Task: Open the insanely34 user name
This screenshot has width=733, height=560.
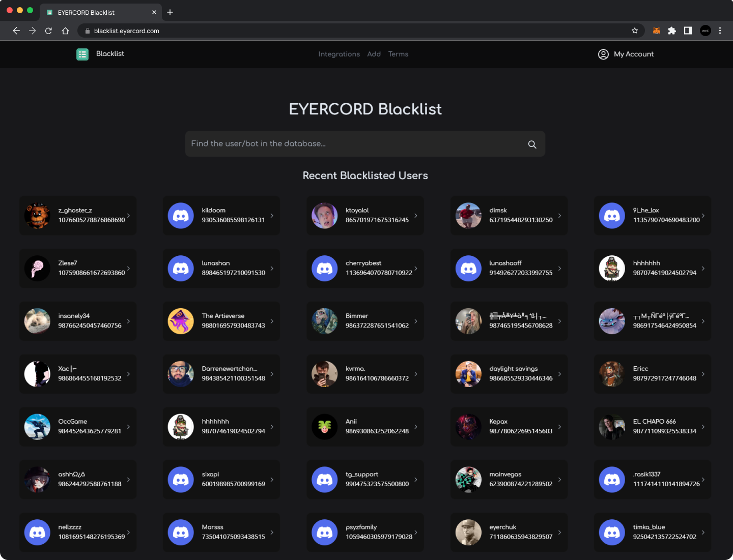Action: tap(74, 316)
